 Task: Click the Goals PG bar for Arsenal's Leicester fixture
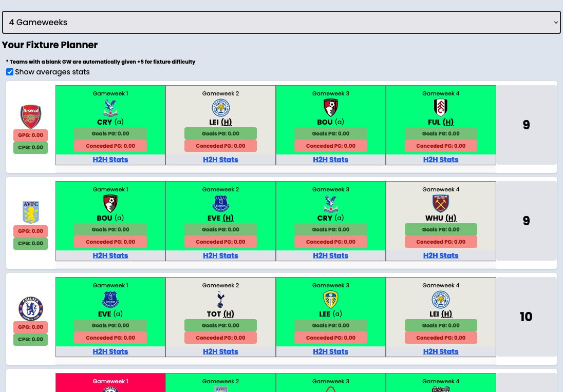[220, 133]
